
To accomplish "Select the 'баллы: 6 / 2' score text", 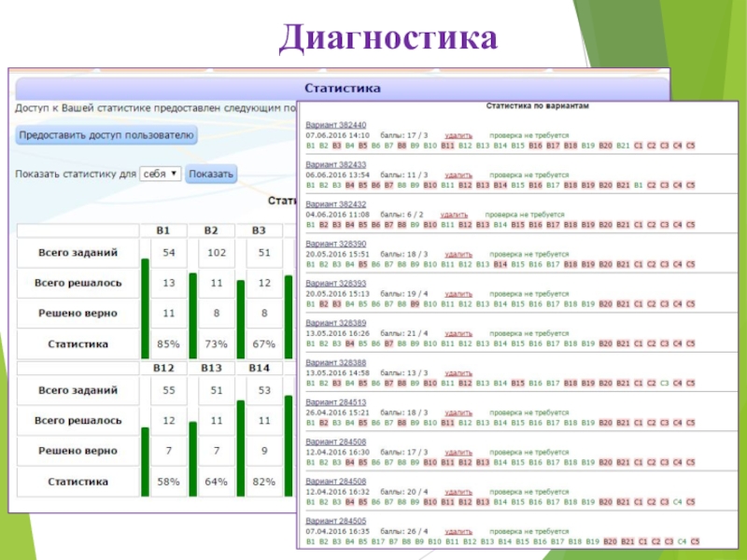I will click(402, 215).
